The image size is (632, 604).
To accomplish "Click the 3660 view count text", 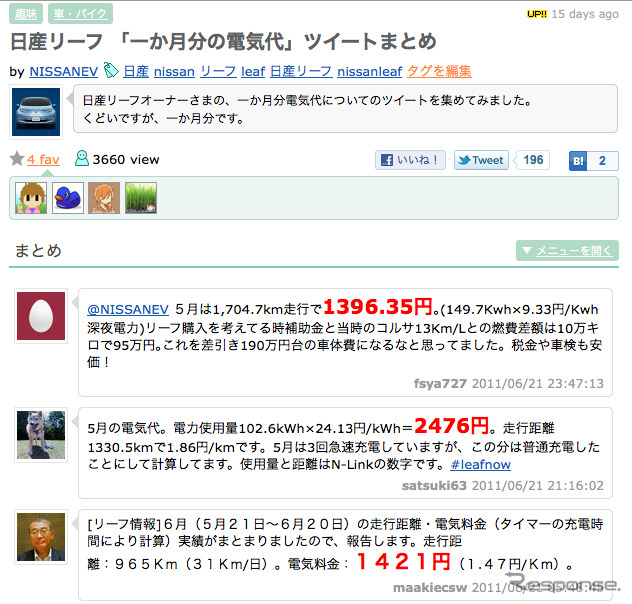I will (x=126, y=160).
